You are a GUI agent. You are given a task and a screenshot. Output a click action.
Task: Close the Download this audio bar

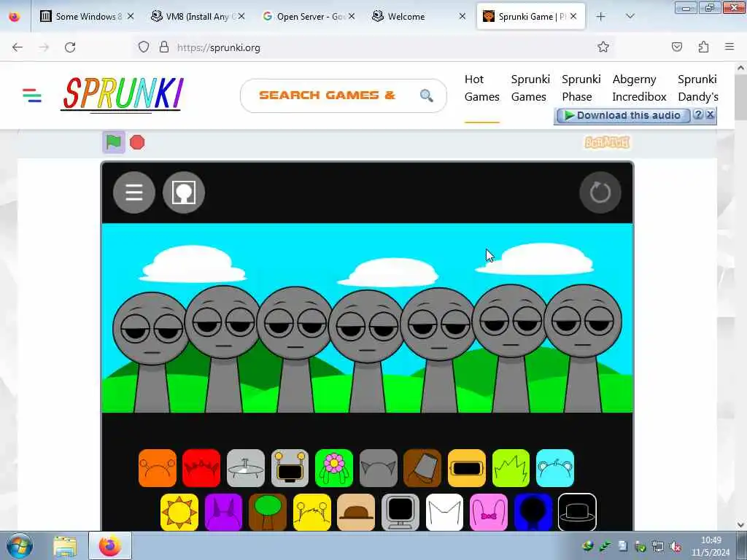710,114
